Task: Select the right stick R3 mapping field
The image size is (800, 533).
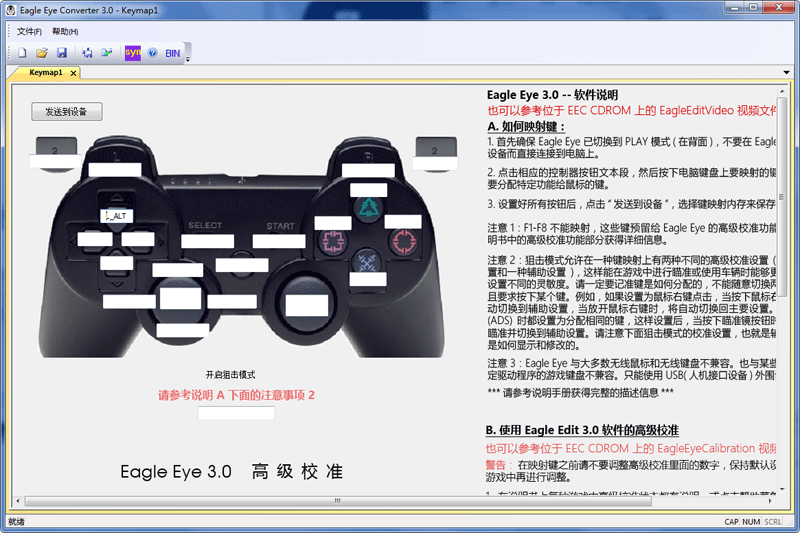Action: [307, 306]
